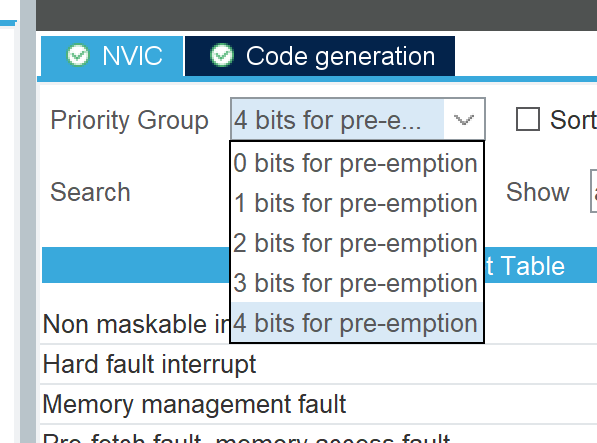The width and height of the screenshot is (597, 443).
Task: Select the Hard fault interrupt row
Action: [318, 364]
